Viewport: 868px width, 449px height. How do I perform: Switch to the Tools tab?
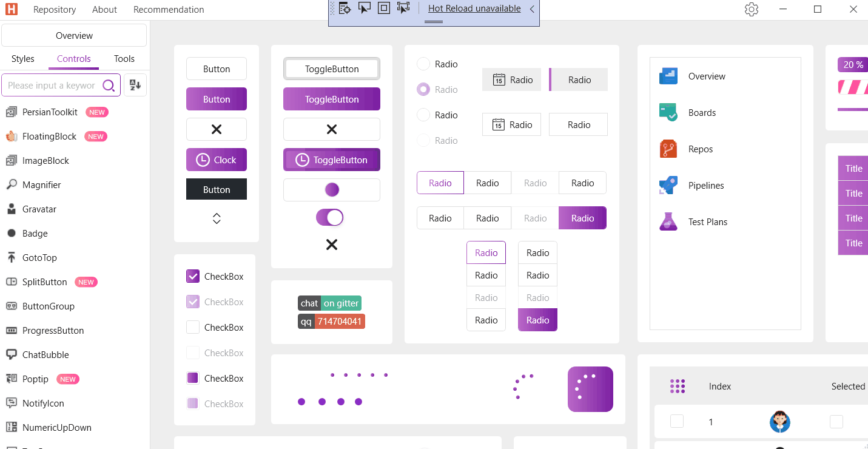coord(124,59)
